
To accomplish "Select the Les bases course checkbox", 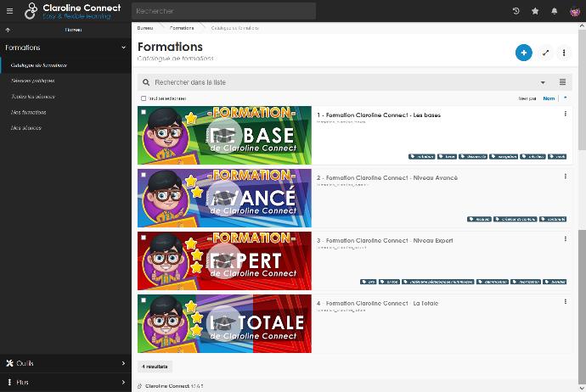I will point(144,112).
